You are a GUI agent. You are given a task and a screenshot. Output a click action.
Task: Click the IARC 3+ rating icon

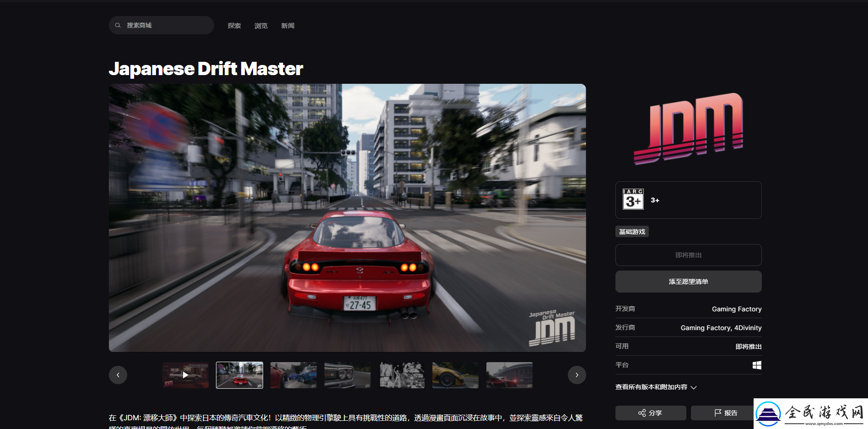tap(633, 199)
